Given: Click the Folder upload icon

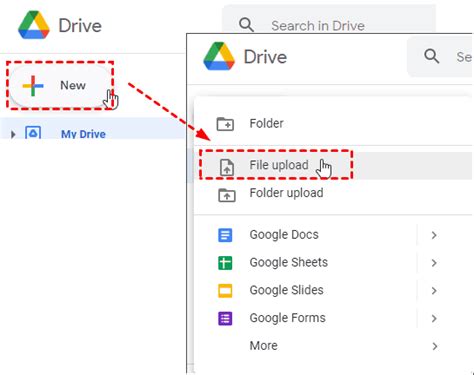Looking at the screenshot, I should [x=227, y=195].
